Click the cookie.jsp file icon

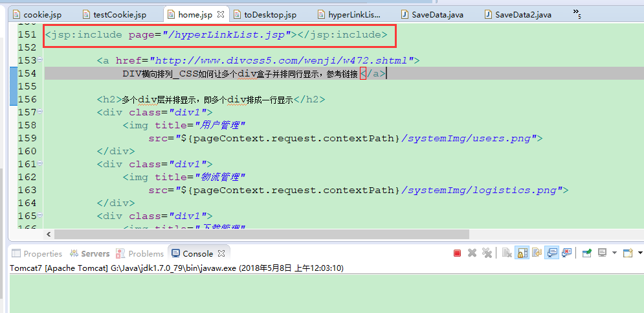[16, 15]
